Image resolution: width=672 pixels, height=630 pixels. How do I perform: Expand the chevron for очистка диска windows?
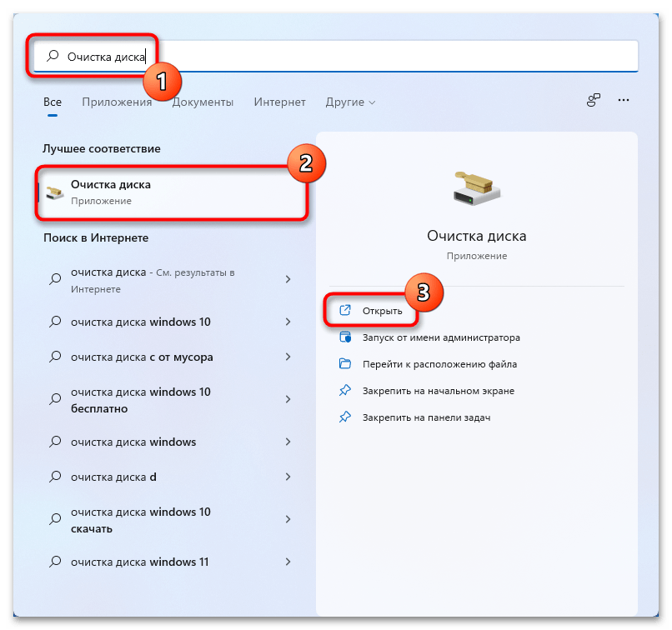(288, 442)
